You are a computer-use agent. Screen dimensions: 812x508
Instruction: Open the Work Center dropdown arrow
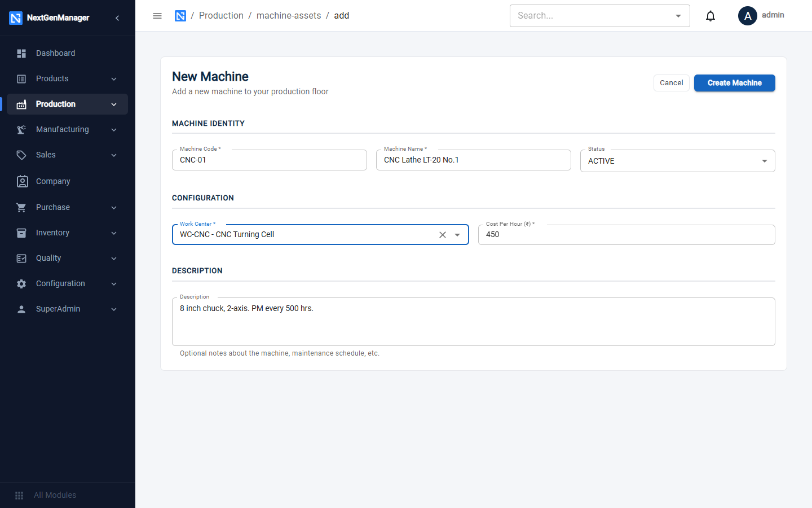(457, 235)
